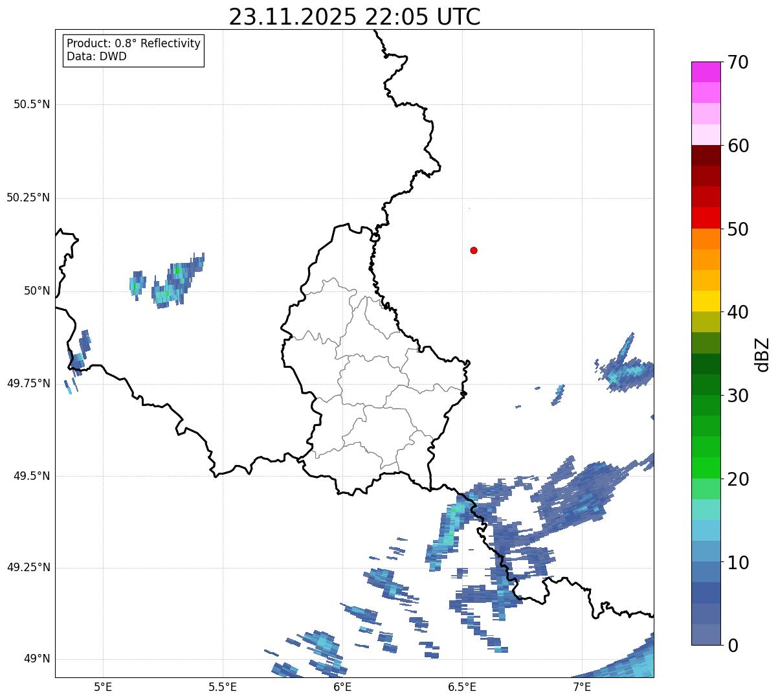Click the colorbar 20 tick label
Image resolution: width=778 pixels, height=700 pixels.
(x=738, y=479)
